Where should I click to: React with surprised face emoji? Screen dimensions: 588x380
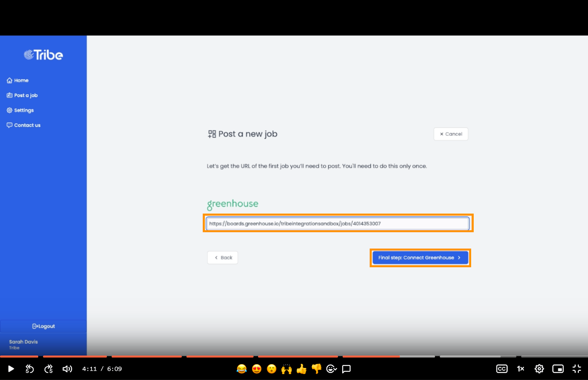(272, 369)
